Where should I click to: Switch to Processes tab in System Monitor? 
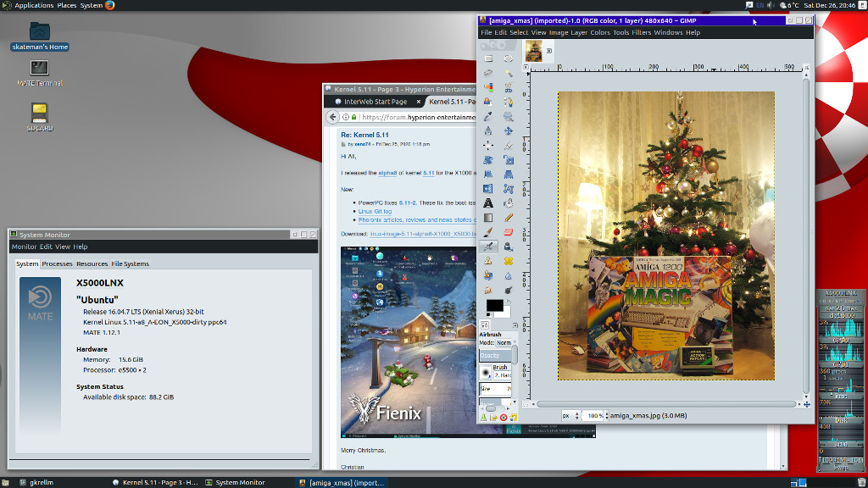pos(57,264)
